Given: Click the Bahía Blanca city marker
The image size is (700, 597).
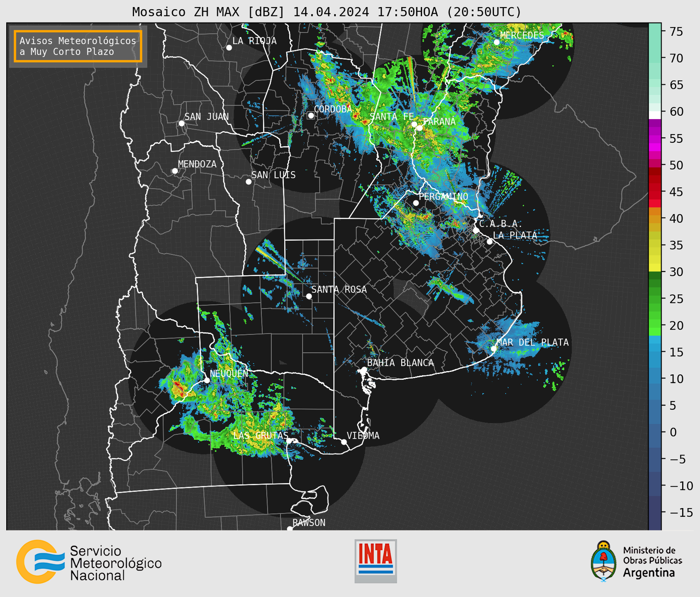Looking at the screenshot, I should (x=364, y=369).
